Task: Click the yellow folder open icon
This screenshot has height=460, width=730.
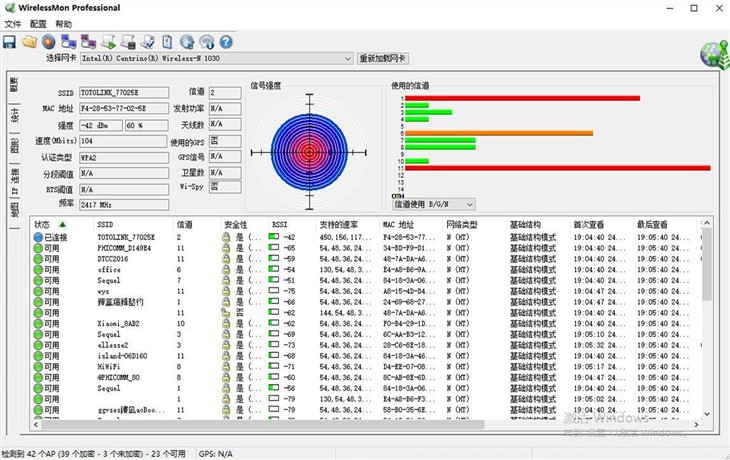Action: pyautogui.click(x=29, y=42)
